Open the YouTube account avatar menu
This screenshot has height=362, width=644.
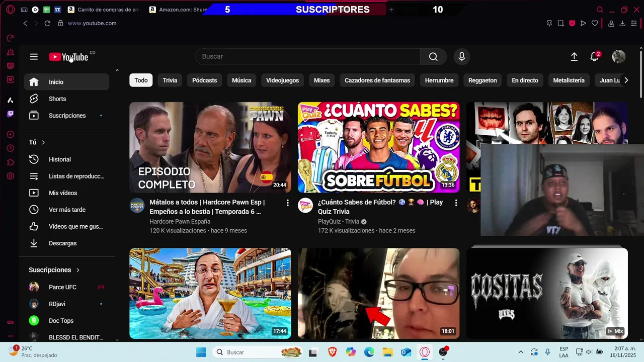coord(619,57)
